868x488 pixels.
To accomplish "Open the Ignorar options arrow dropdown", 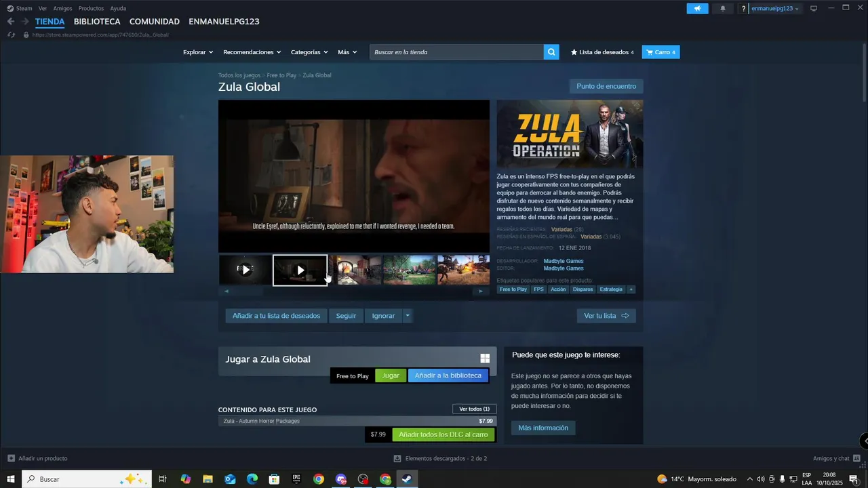I will point(407,316).
